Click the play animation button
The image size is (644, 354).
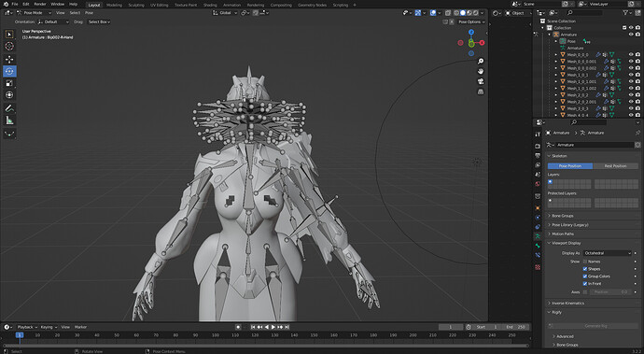[x=273, y=327]
